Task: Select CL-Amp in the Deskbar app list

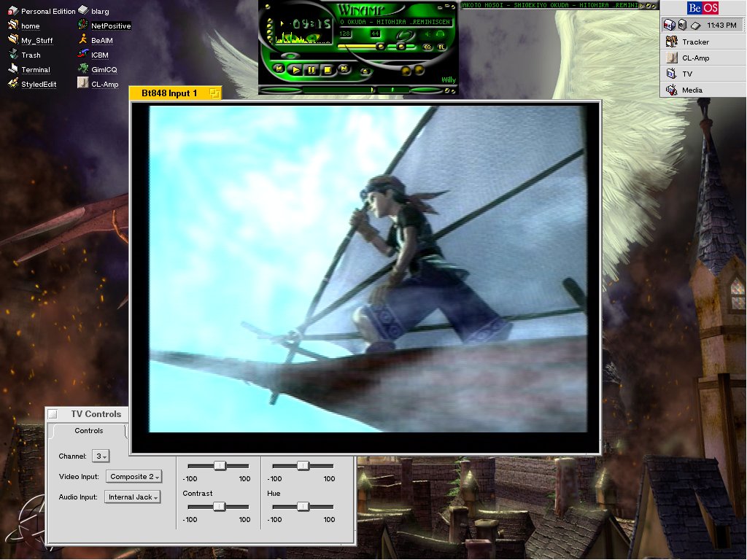Action: coord(703,58)
